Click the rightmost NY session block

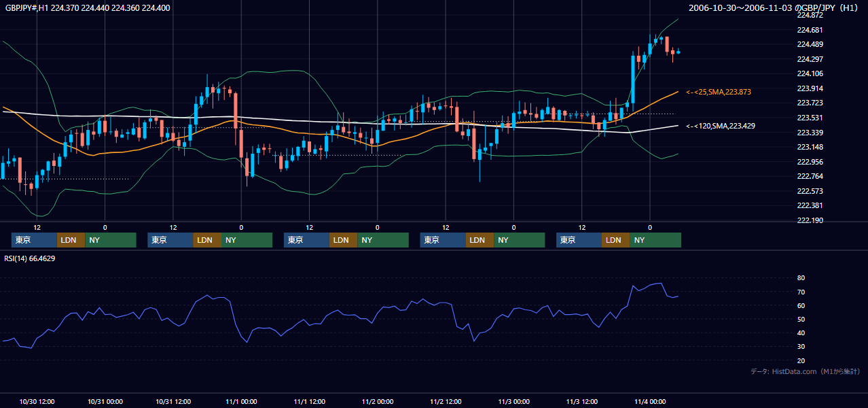[655, 240]
